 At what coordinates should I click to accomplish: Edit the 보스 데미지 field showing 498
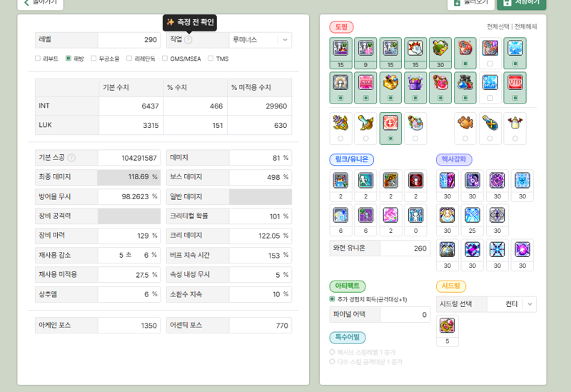260,177
